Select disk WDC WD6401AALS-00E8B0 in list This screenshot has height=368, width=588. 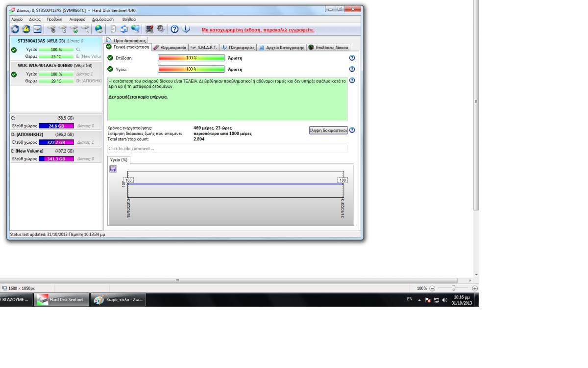pyautogui.click(x=55, y=74)
